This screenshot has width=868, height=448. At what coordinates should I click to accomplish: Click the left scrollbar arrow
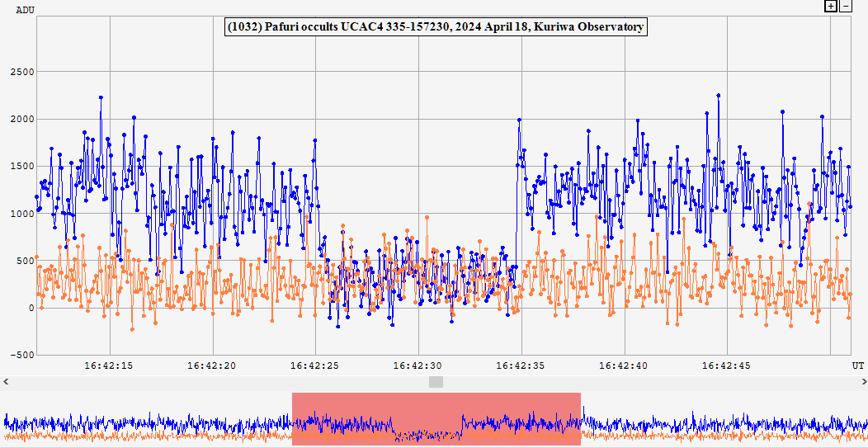[x=6, y=382]
